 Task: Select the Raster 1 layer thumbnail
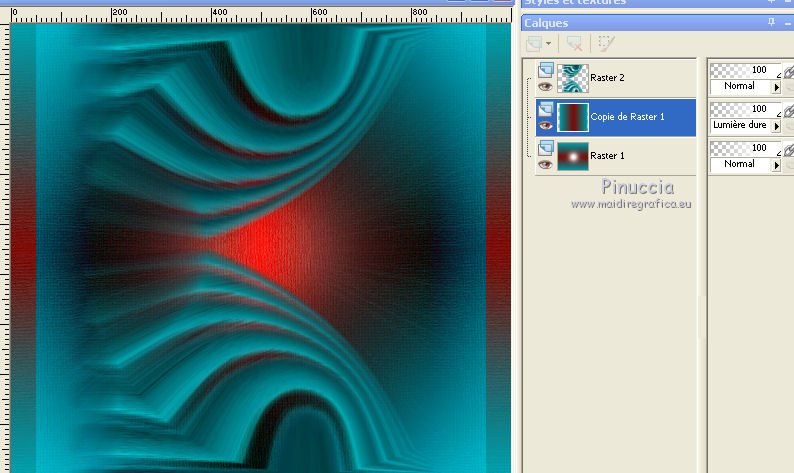click(573, 156)
